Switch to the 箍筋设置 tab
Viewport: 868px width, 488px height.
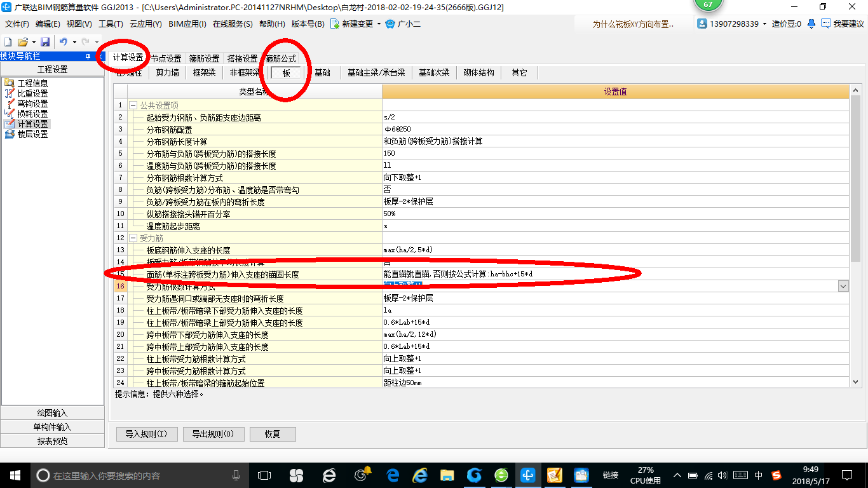(204, 58)
